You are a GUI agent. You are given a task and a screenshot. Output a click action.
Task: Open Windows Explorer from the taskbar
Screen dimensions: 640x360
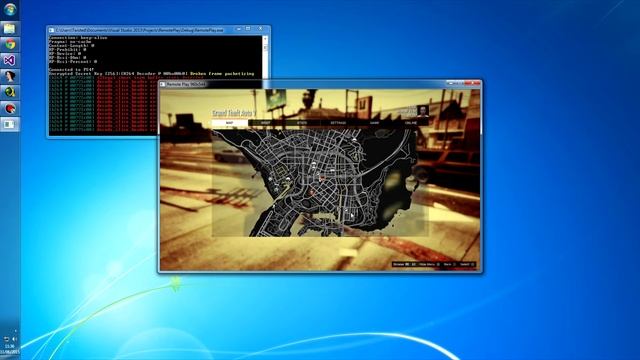coord(9,29)
